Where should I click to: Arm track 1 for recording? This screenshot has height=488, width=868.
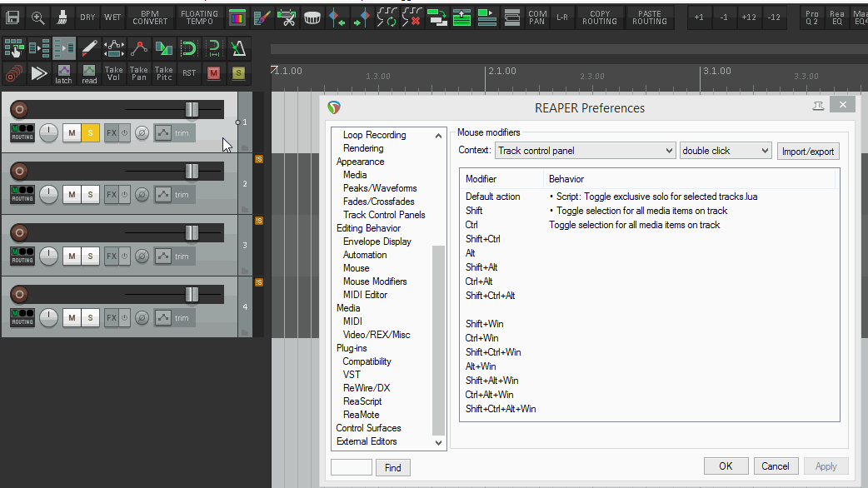[19, 109]
